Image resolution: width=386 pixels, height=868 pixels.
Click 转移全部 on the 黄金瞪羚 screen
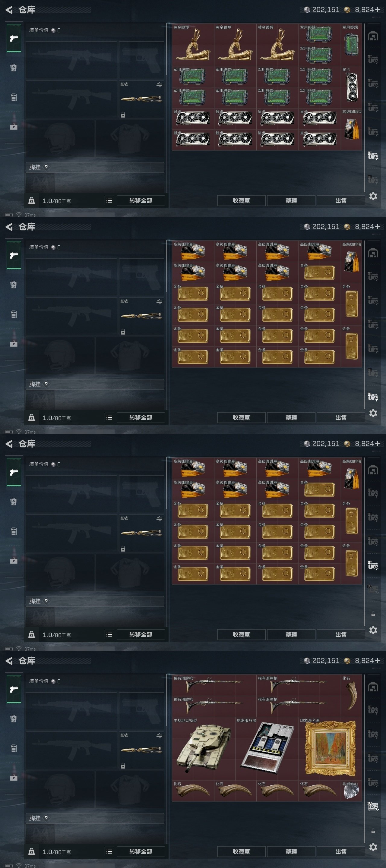[141, 200]
